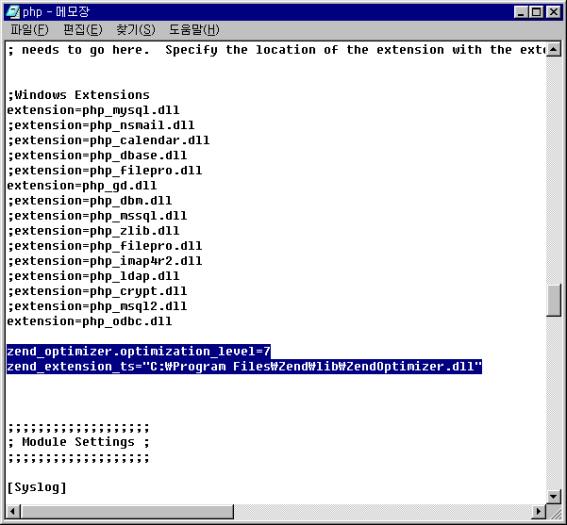This screenshot has height=525, width=567.
Task: Open the 도움말(H) help menu
Action: (194, 30)
